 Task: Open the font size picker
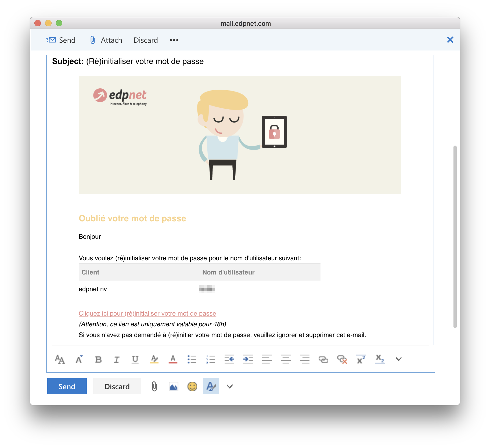(60, 359)
